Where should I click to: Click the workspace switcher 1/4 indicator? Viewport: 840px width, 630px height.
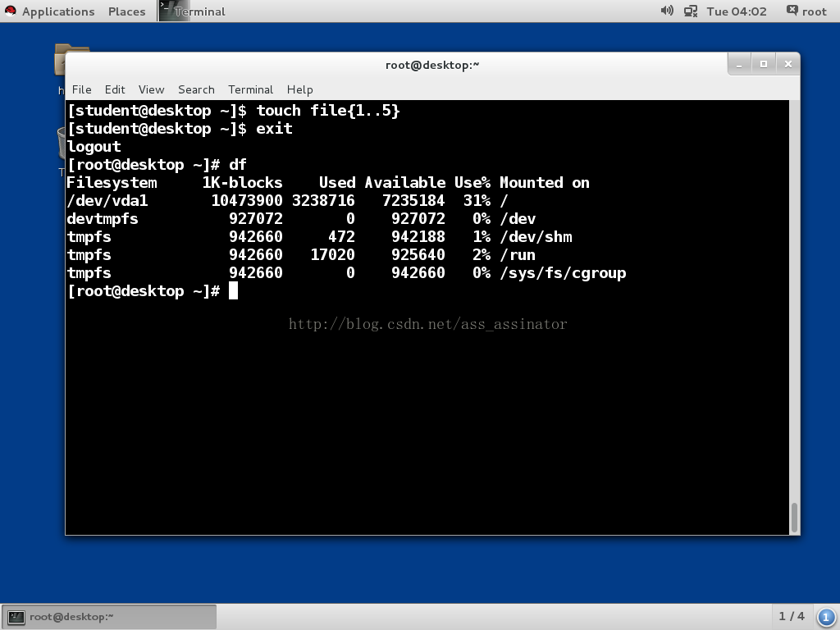(x=792, y=616)
